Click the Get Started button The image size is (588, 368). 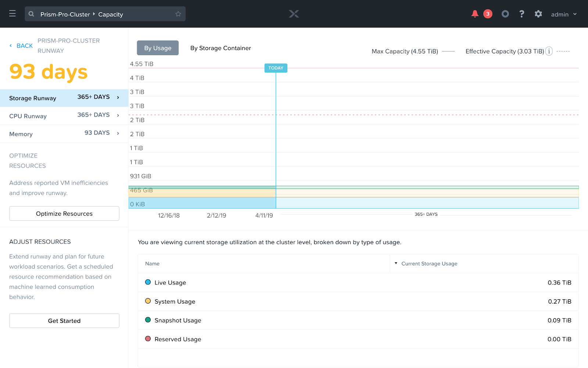pyautogui.click(x=64, y=321)
